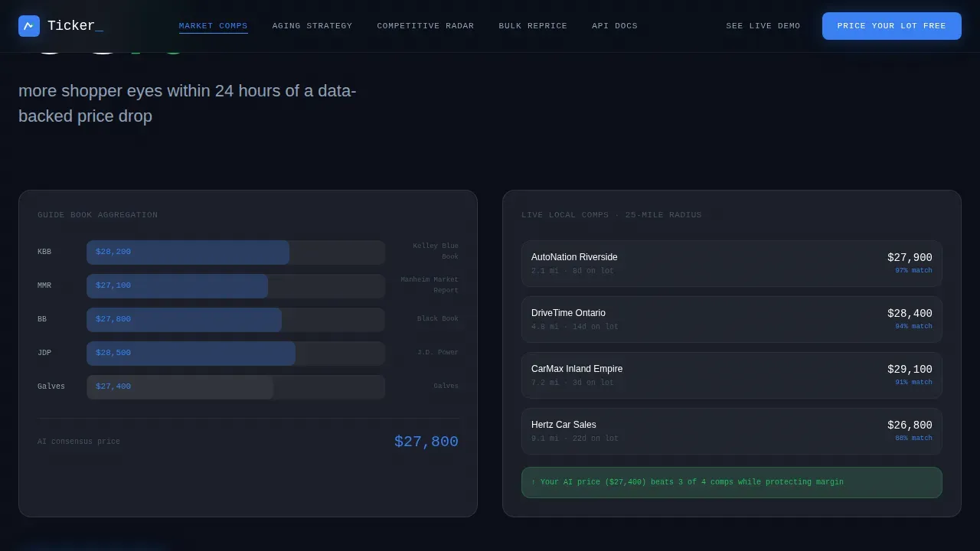
Task: Click the JDP row abbreviation
Action: [44, 353]
